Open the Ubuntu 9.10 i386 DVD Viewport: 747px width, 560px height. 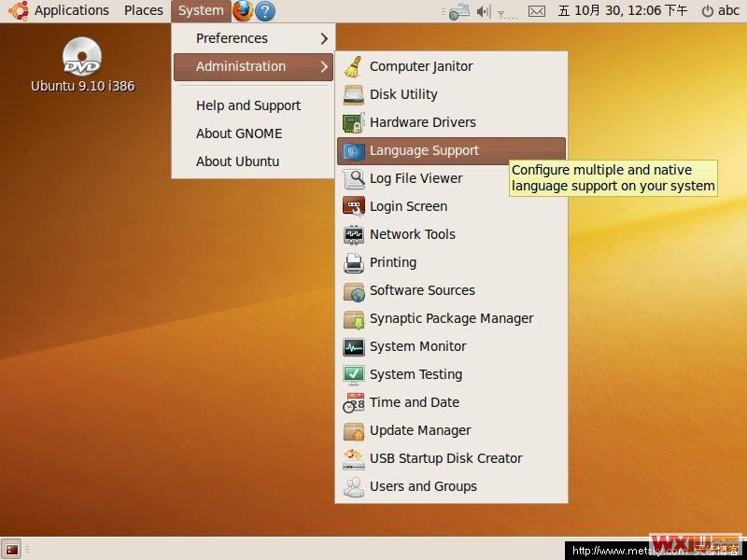point(82,58)
